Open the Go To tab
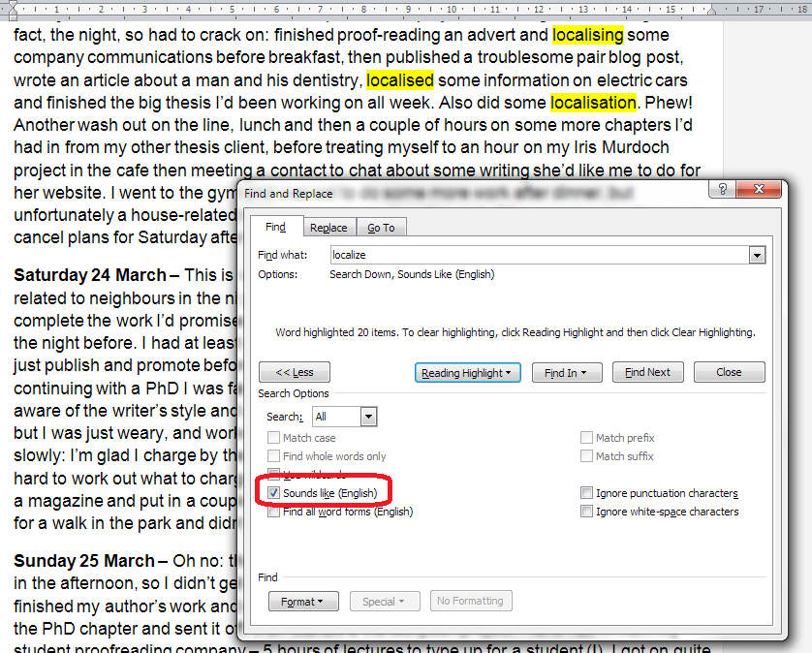 [381, 228]
